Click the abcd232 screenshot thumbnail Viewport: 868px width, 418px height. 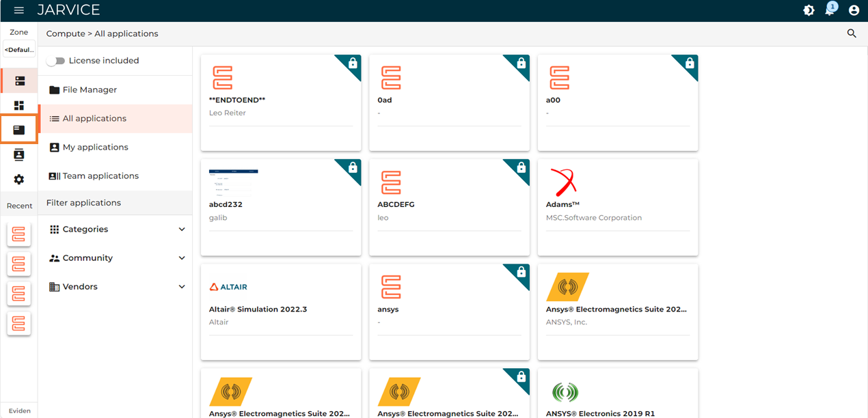pyautogui.click(x=234, y=182)
